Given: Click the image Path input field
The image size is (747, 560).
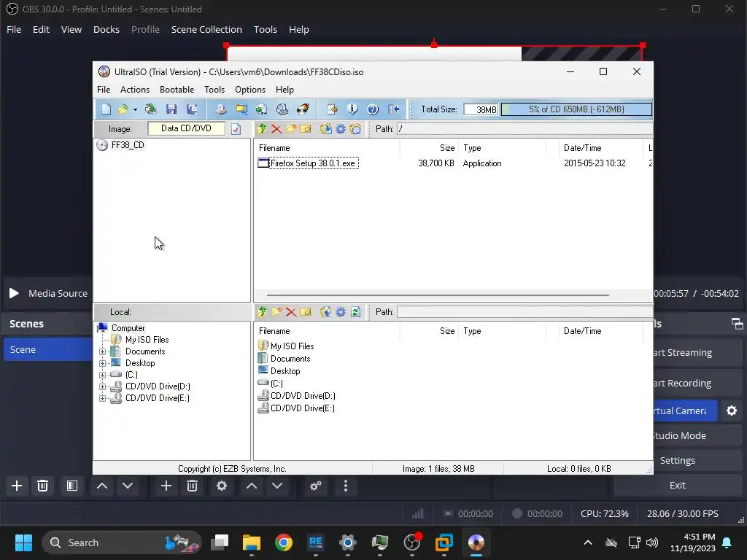Looking at the screenshot, I should coord(525,129).
